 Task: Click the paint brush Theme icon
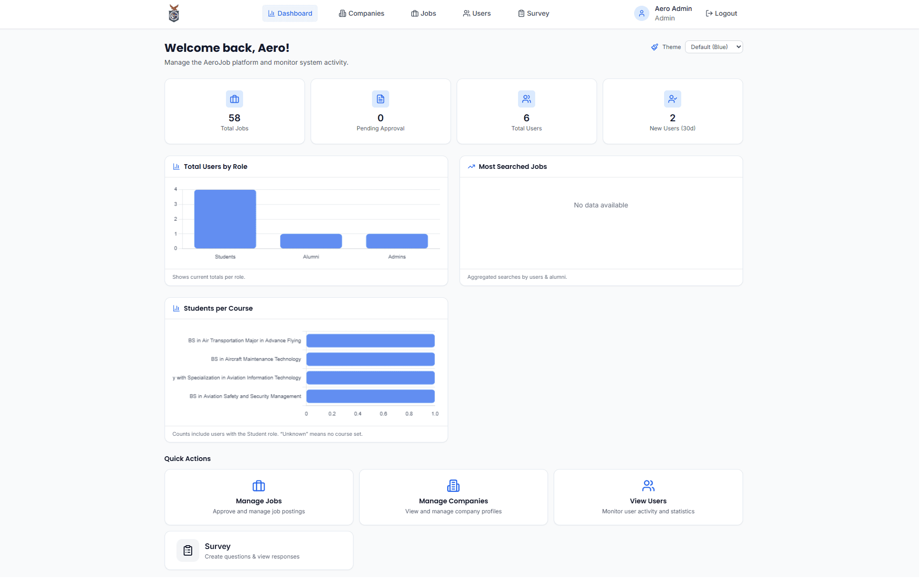(x=655, y=47)
